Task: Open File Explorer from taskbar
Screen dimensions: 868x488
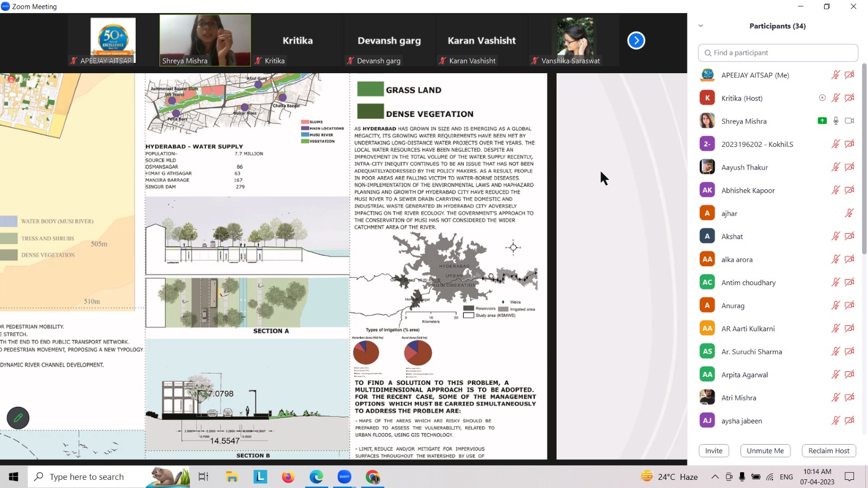Action: point(232,477)
